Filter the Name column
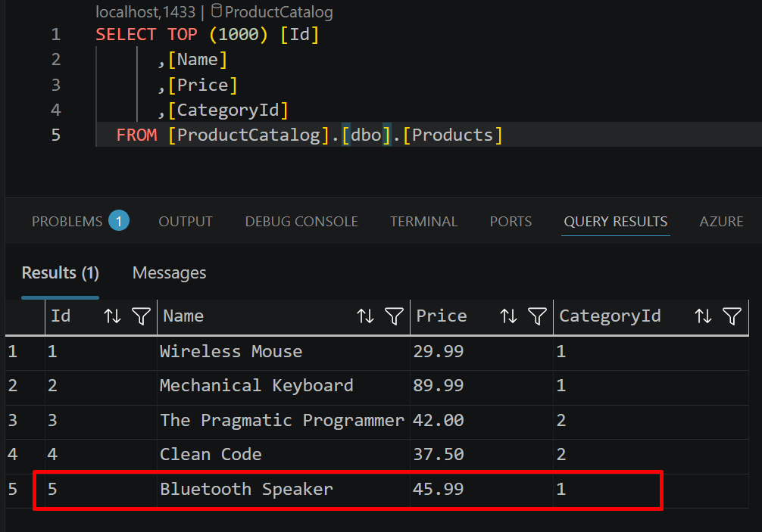The width and height of the screenshot is (762, 532). [394, 316]
